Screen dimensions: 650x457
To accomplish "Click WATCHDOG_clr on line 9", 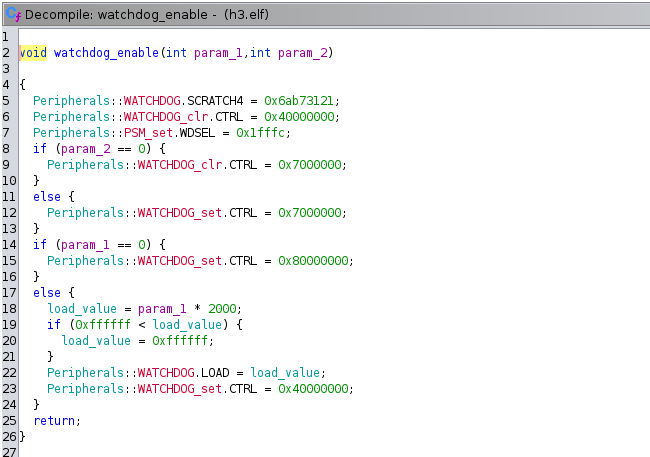I will [180, 165].
